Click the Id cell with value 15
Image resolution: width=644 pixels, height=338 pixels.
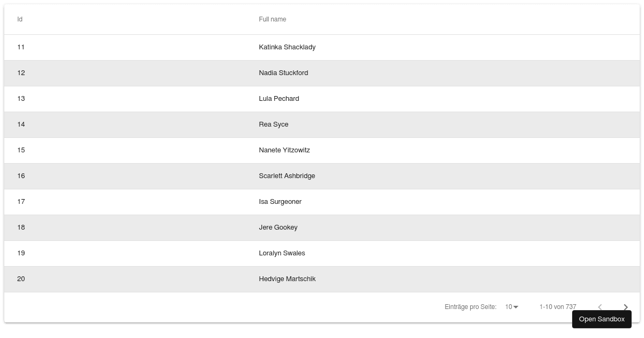(x=21, y=150)
